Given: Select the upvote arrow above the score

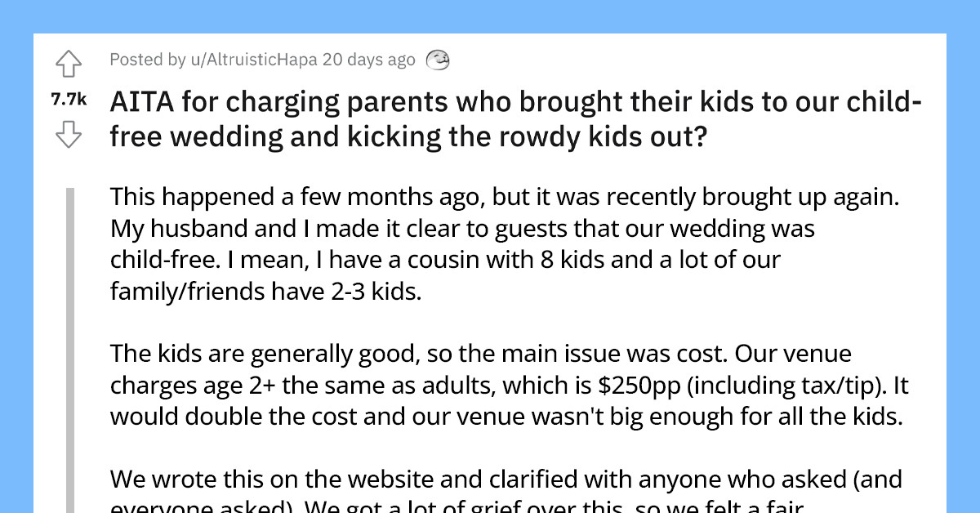Looking at the screenshot, I should (69, 64).
